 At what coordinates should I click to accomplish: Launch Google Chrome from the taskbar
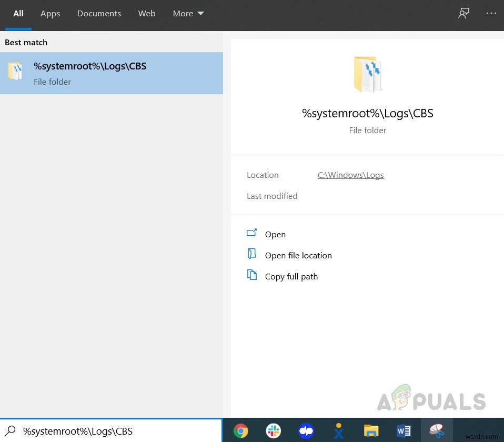(241, 431)
